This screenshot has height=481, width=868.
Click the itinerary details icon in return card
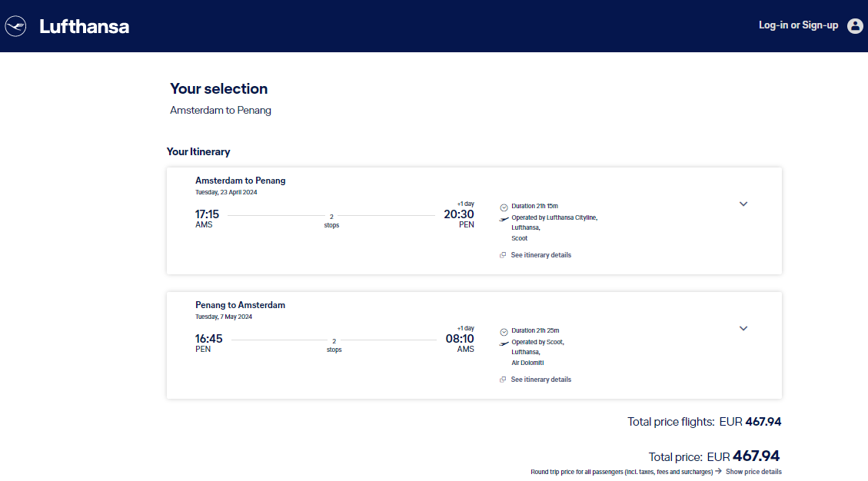(x=503, y=380)
